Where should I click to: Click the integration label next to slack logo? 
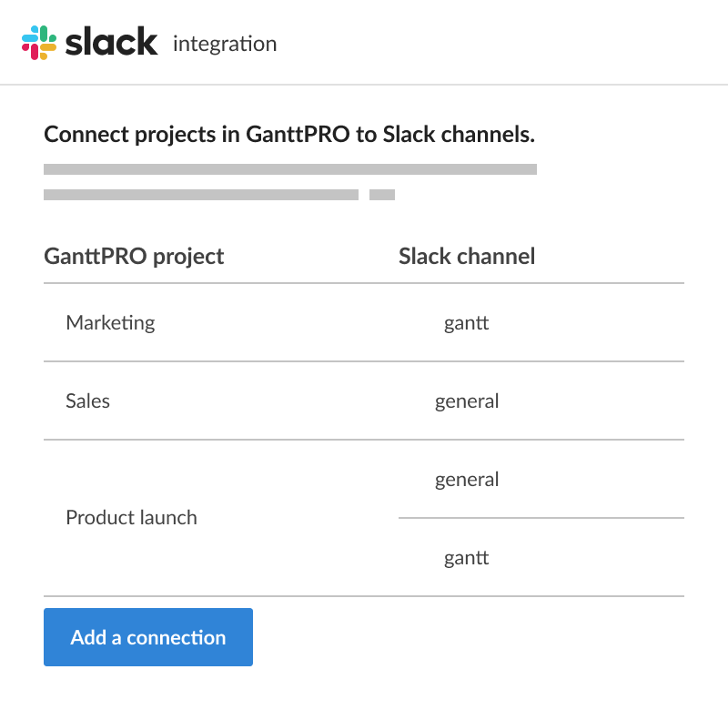click(x=224, y=43)
